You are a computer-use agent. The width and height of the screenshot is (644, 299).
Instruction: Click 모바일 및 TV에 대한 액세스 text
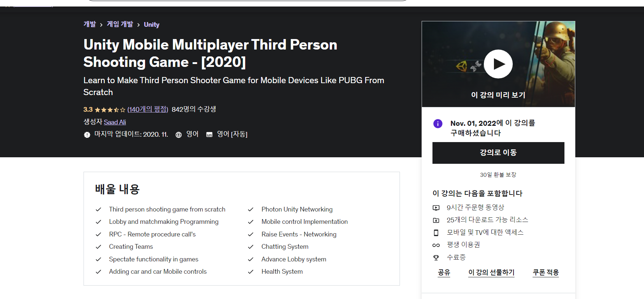485,232
